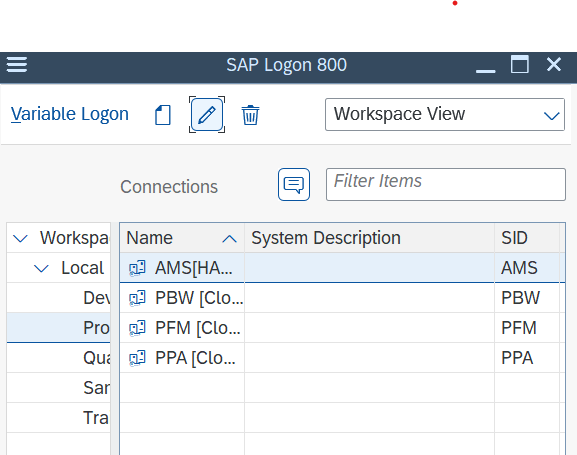Click the PPA connection server icon

click(x=137, y=358)
